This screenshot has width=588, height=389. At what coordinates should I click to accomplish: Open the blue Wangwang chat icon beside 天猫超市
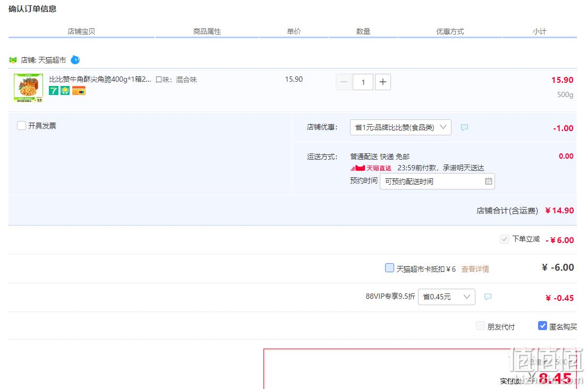pos(75,59)
